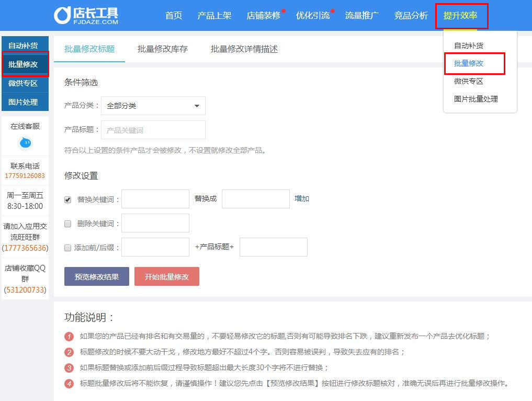Image resolution: width=532 pixels, height=401 pixels.
Task: Enable the 删除关键词 checkbox
Action: [x=68, y=224]
